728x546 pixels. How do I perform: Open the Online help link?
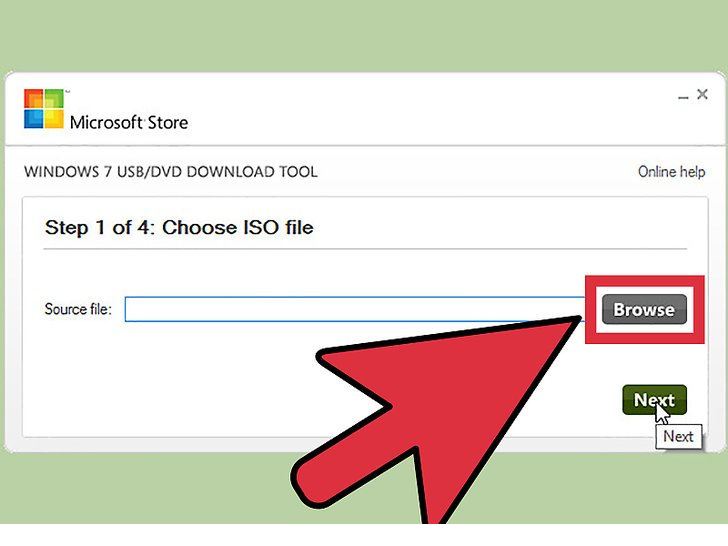coord(671,172)
